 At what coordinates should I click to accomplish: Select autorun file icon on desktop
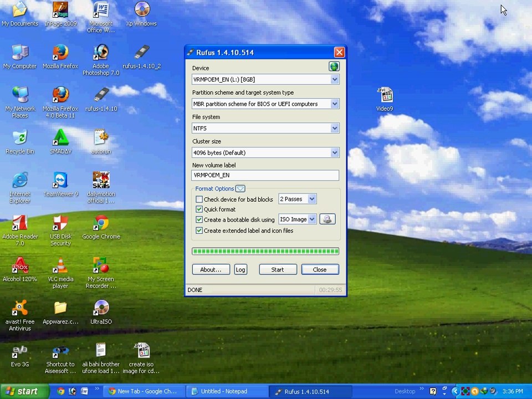coord(101,142)
